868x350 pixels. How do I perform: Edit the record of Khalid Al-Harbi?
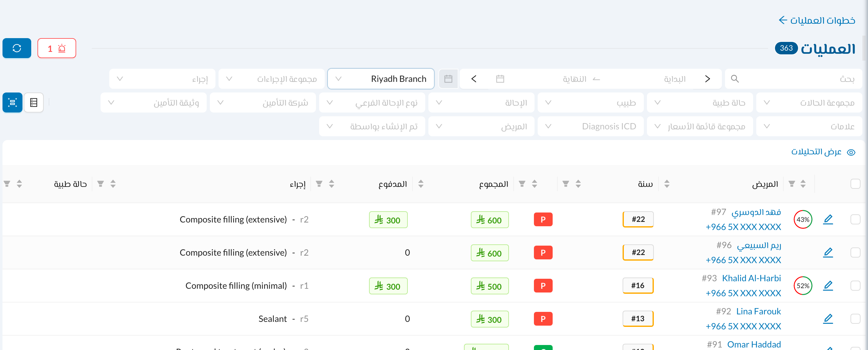click(x=828, y=286)
